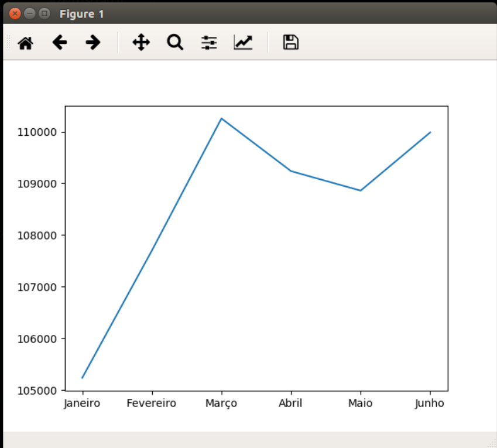497x448 pixels.
Task: Click the toolbar drag handle at far left
Action: coord(8,42)
